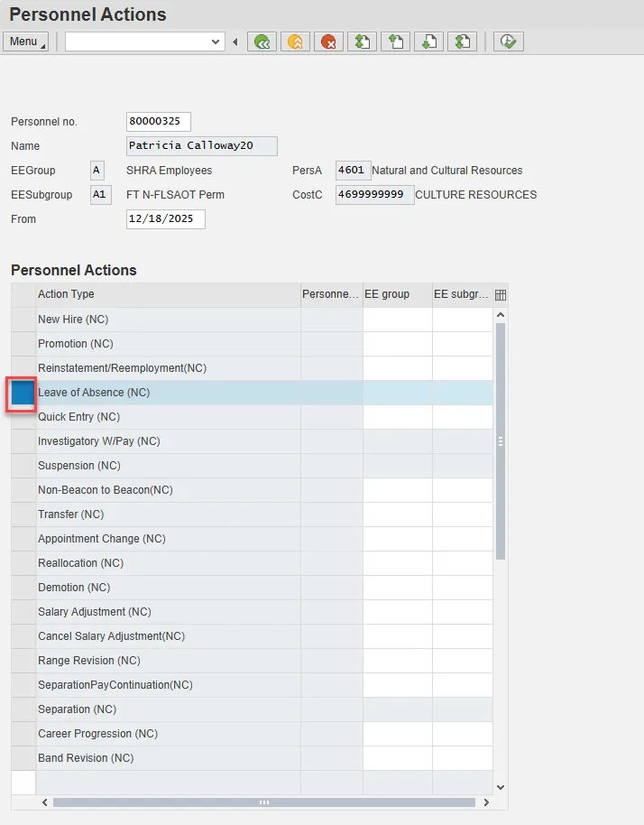Click the Investigatory W/Pay (NC) action text

point(99,441)
